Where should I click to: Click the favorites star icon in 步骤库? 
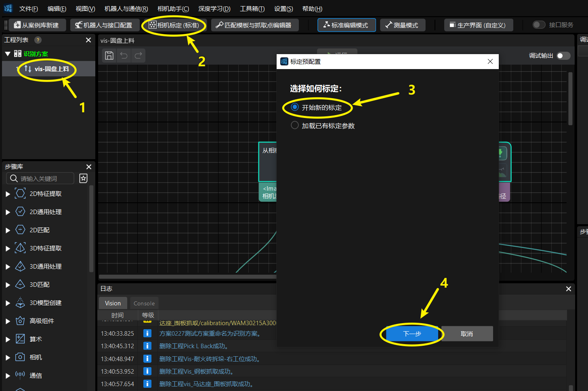84,179
